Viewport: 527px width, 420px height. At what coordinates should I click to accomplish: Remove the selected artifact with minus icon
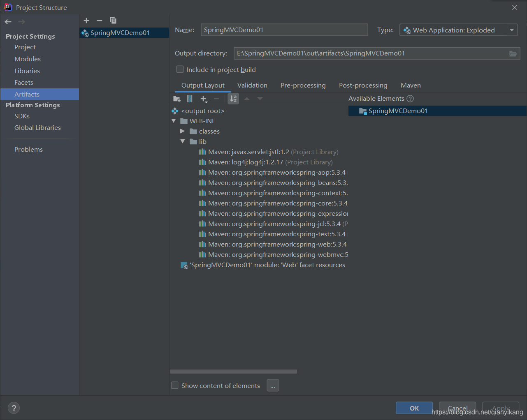click(100, 21)
